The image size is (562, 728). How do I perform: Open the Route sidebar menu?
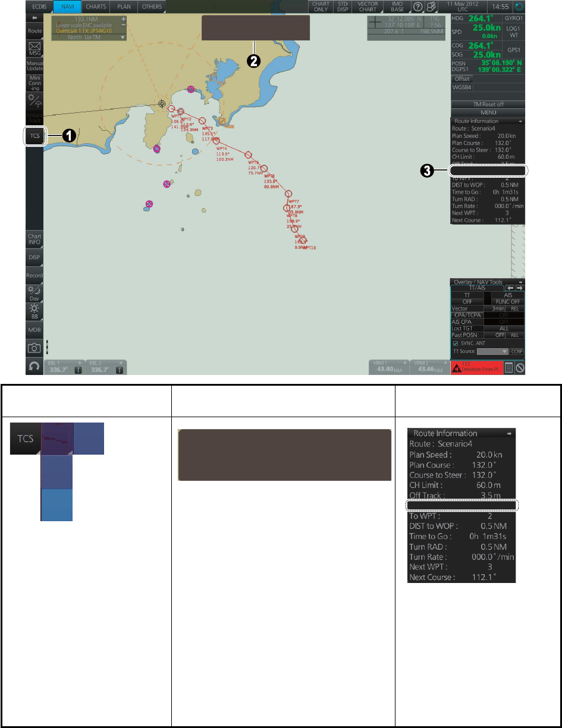click(34, 31)
